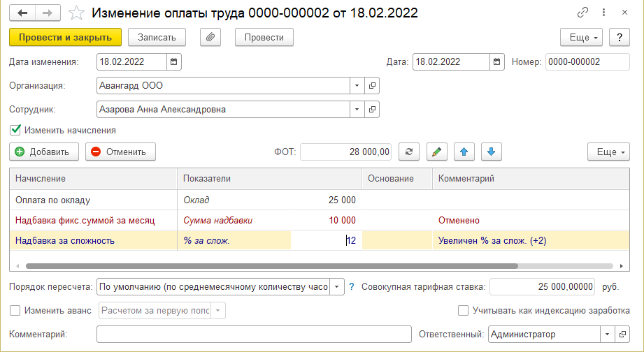Click the horizontal table scrollbar
Image resolution: width=644 pixels, height=352 pixels.
(x=271, y=266)
